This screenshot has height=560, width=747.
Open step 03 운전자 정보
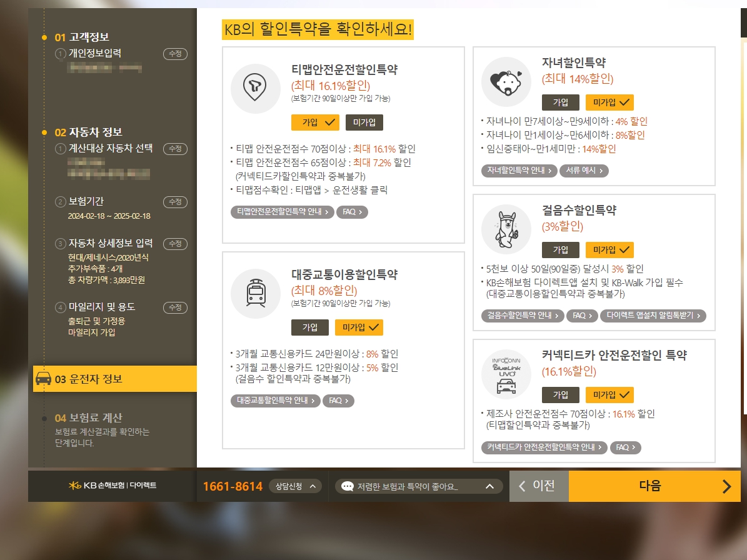coord(115,379)
